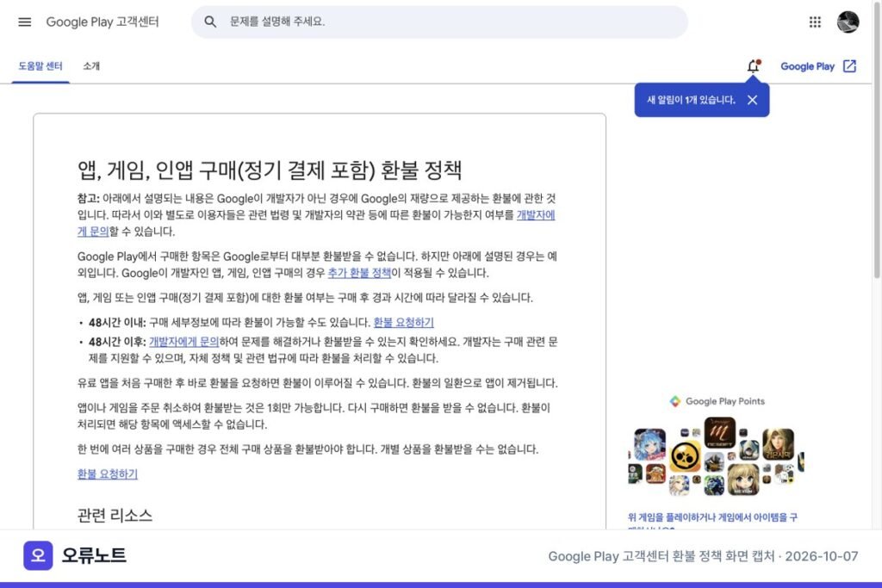Screen dimensions: 882x588
Task: Focus the 문제를 설명해 주세요 search field
Action: click(439, 22)
